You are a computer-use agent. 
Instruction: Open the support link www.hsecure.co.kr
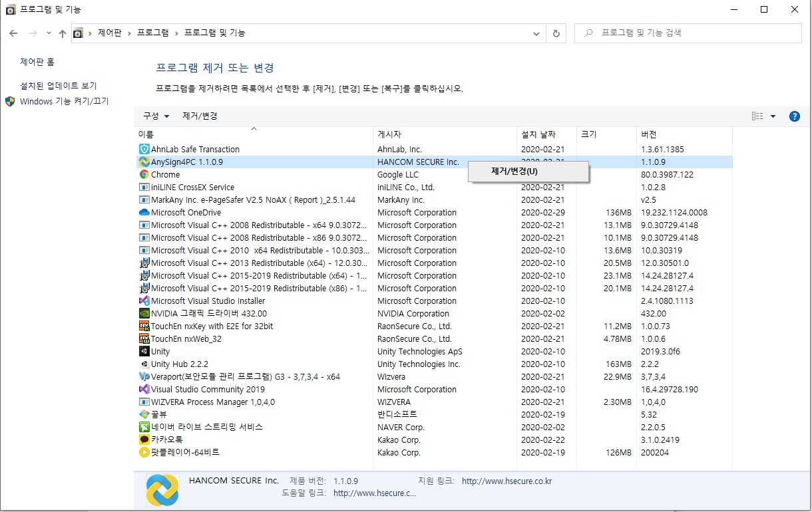click(x=507, y=481)
